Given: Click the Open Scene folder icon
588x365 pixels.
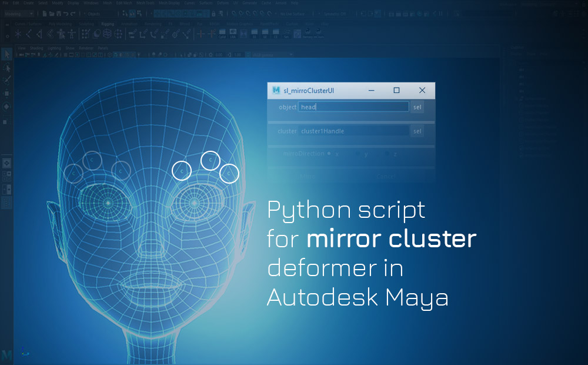Looking at the screenshot, I should 51,13.
